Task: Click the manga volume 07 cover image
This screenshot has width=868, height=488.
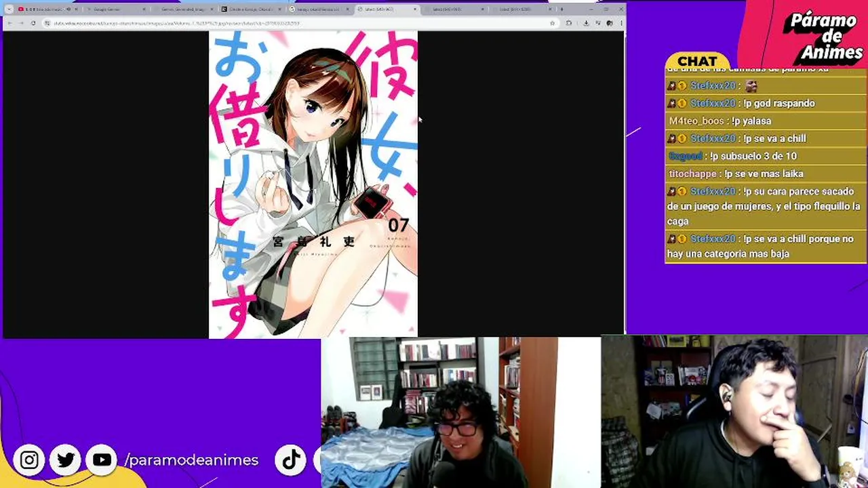Action: point(313,184)
